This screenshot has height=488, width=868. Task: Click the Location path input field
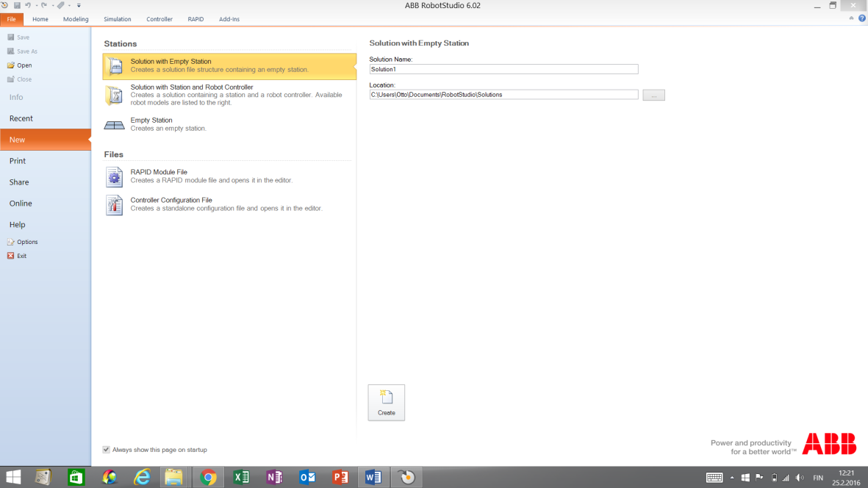pyautogui.click(x=503, y=95)
